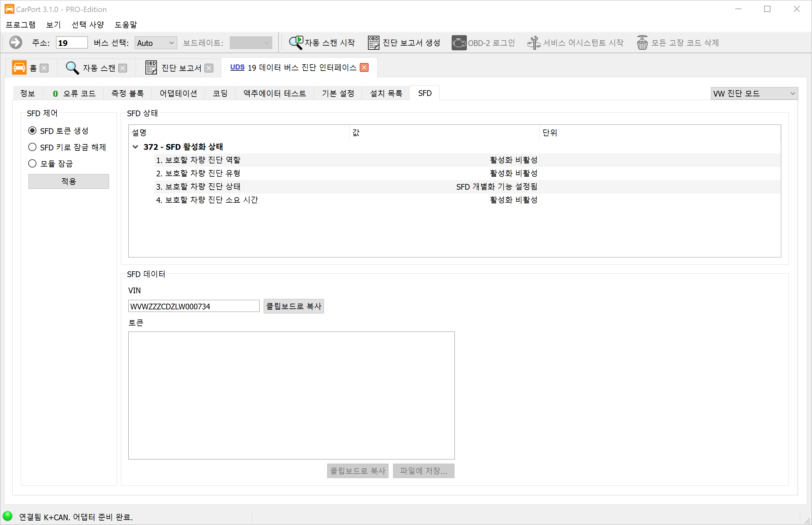Select the 모듈 잠금 radio button
812x525 pixels.
click(x=32, y=163)
